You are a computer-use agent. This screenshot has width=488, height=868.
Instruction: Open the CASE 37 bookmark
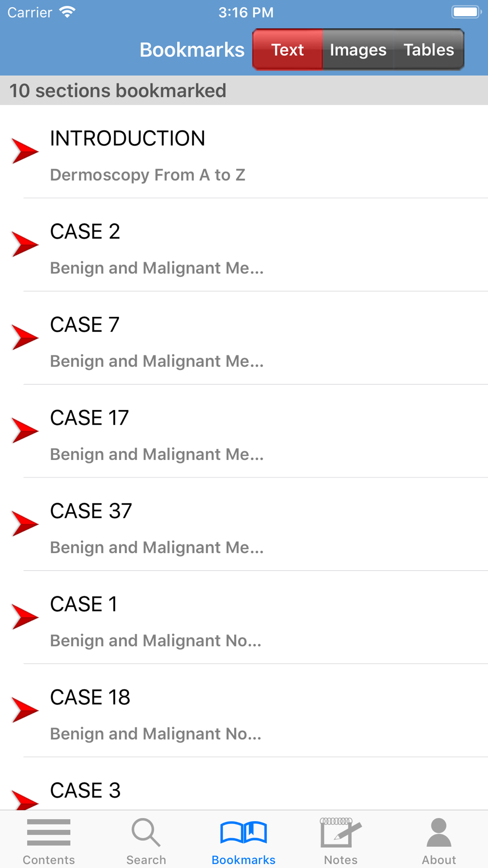(244, 524)
